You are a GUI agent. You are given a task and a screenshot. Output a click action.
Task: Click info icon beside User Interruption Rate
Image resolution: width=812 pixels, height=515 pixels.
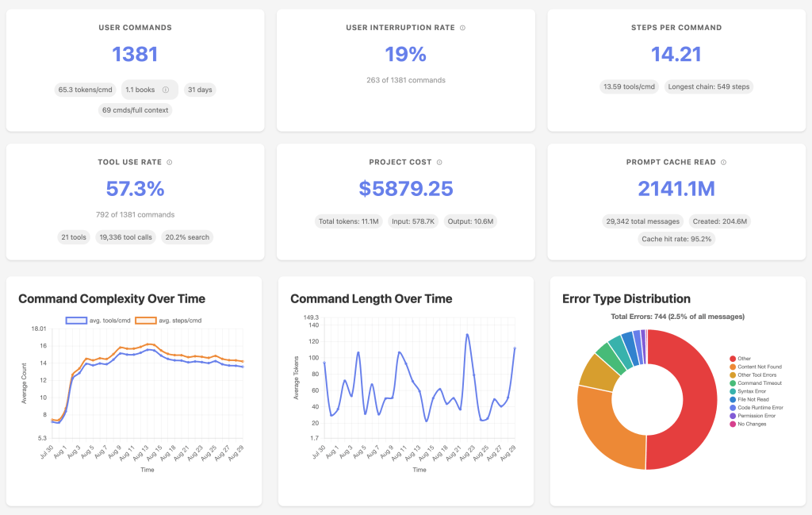click(x=462, y=28)
